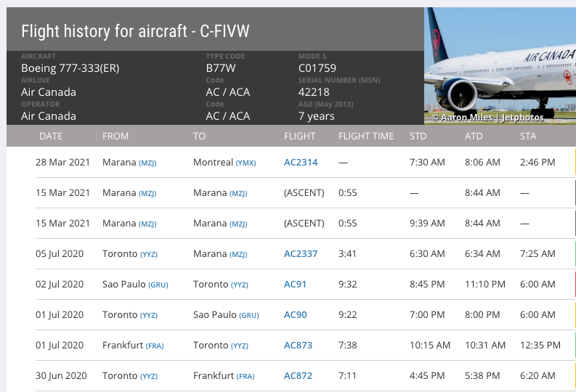Click the STD column header
Screen dimensions: 576x392
[418, 136]
